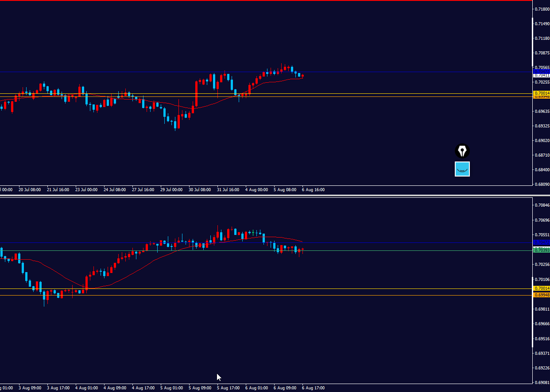The width and height of the screenshot is (550, 392).
Task: Click 0.69811 on the lower price scale
Action: [x=542, y=309]
